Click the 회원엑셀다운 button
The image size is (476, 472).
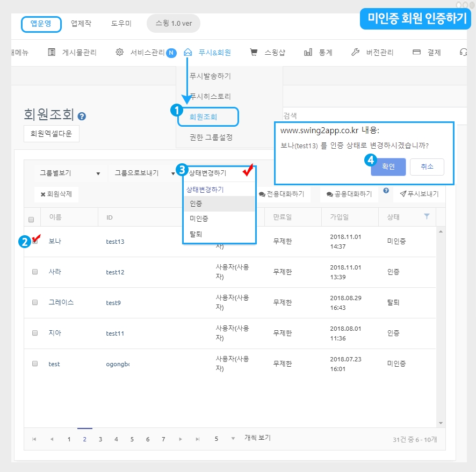point(52,133)
